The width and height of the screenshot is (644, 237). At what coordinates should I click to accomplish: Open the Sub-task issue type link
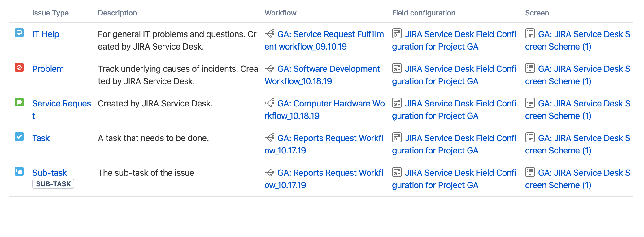pyautogui.click(x=50, y=173)
